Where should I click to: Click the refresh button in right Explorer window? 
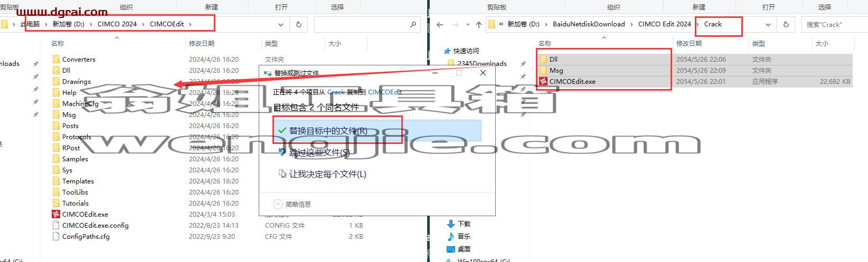coord(786,24)
